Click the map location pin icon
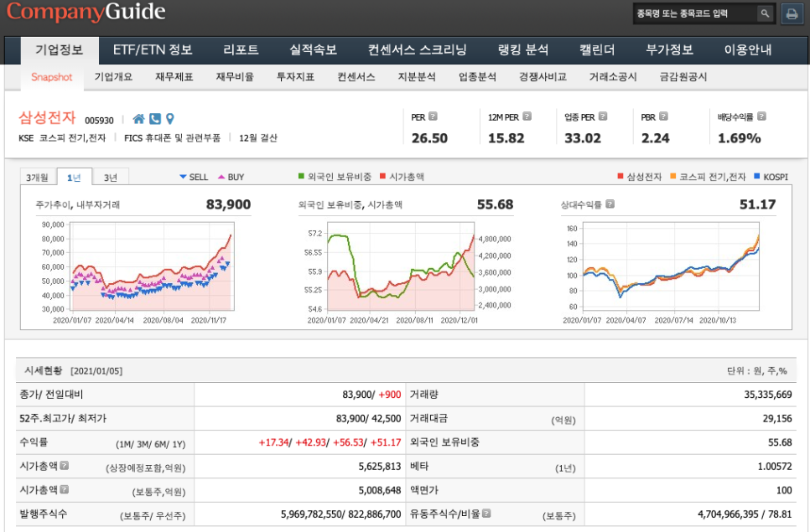Viewport: 810px width, 532px height. click(170, 119)
